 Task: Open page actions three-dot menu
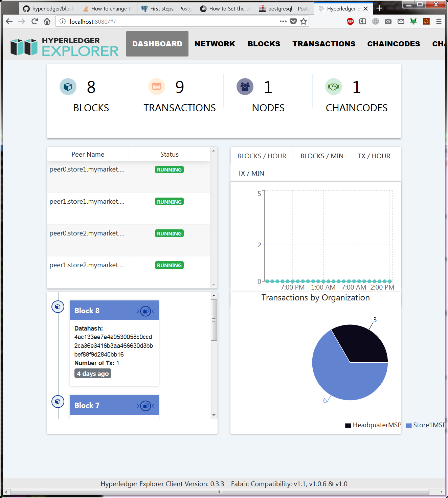283,21
